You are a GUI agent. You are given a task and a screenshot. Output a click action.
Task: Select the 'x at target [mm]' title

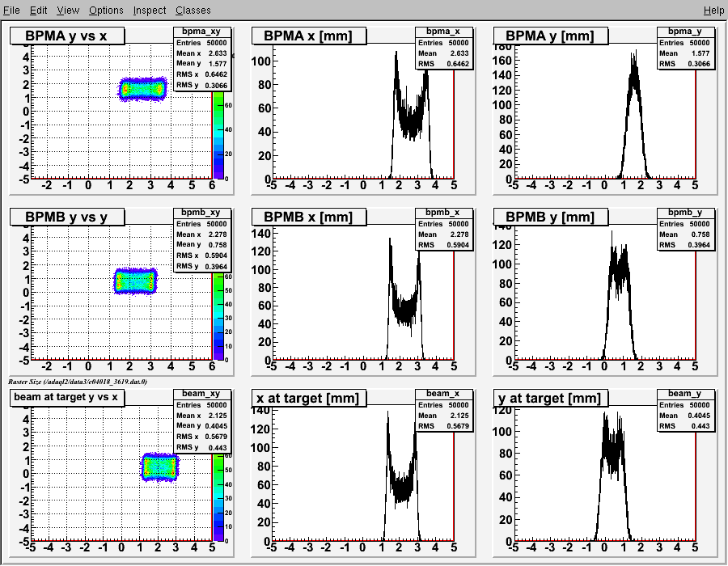309,398
